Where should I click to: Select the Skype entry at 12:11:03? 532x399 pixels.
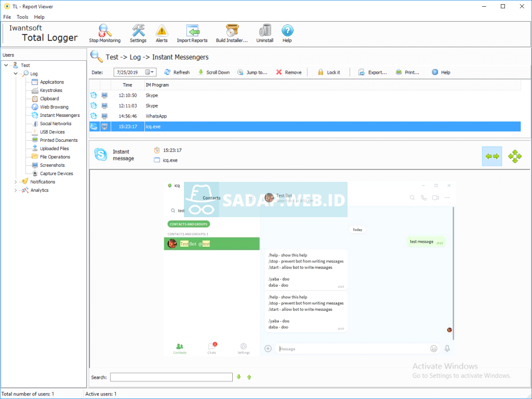[x=304, y=106]
